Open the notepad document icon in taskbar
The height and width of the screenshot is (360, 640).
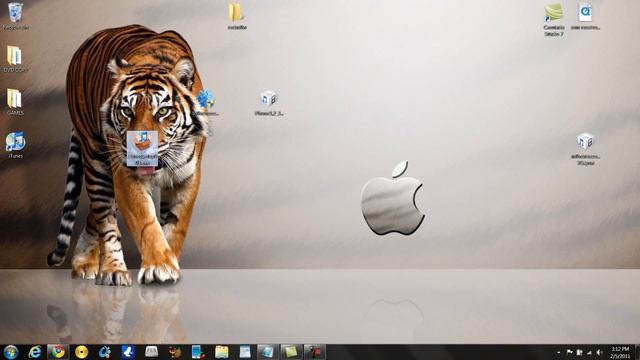click(245, 352)
